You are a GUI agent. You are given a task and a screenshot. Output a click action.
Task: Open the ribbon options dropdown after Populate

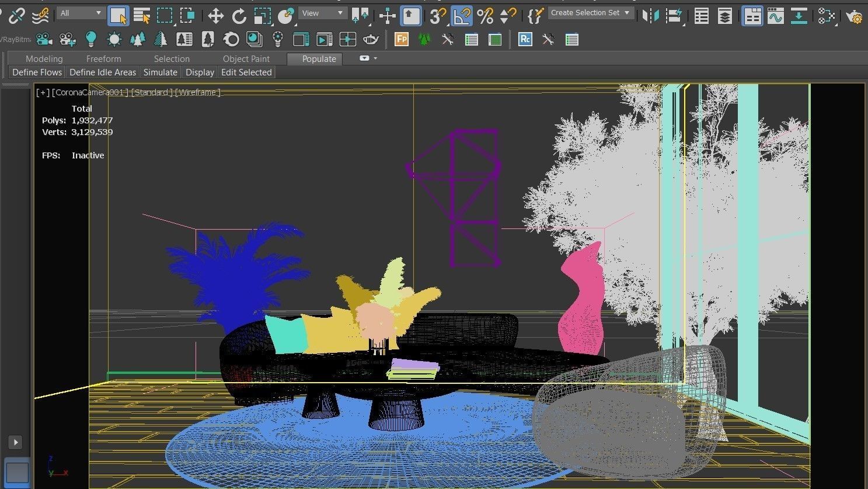pos(368,58)
